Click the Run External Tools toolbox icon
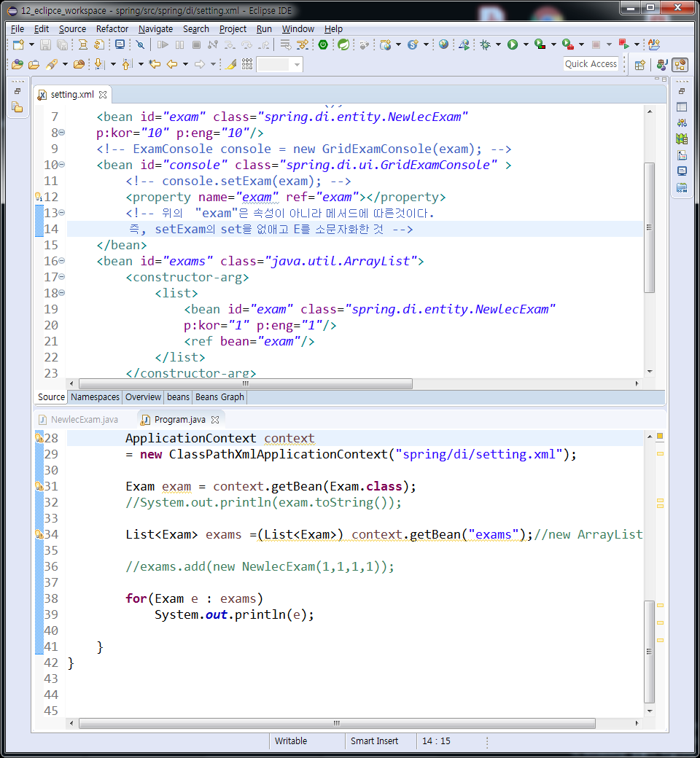The width and height of the screenshot is (700, 758). 568,45
